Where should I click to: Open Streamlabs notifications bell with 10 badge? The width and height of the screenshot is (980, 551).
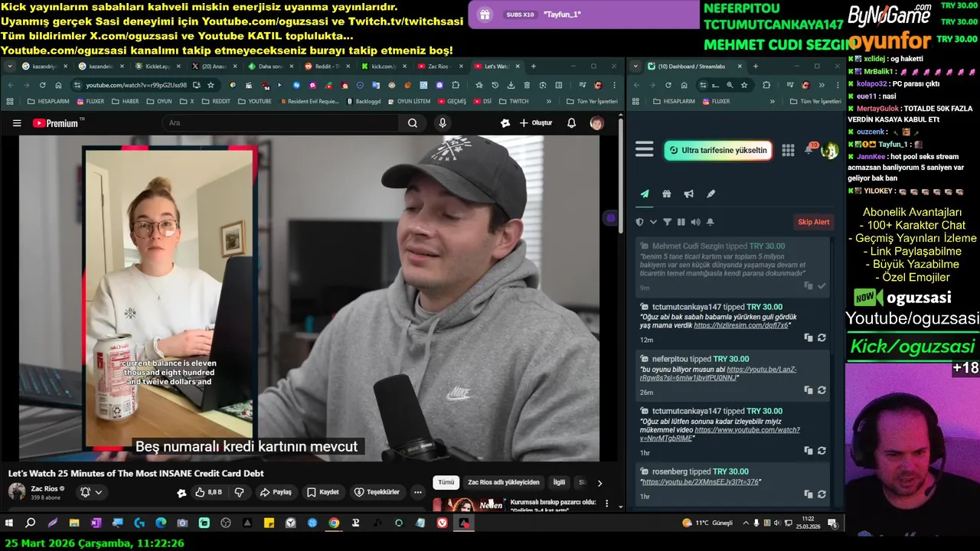pos(809,148)
